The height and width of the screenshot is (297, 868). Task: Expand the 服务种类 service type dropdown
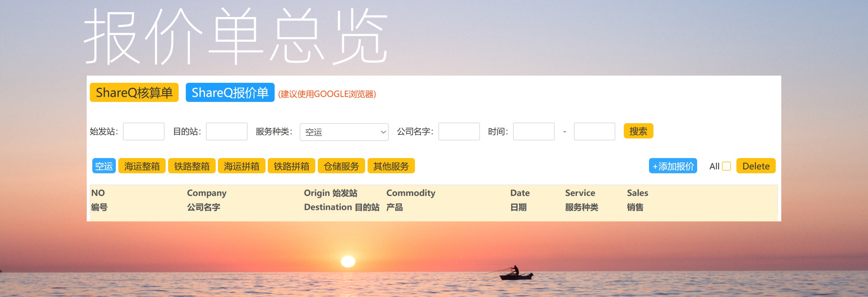click(344, 132)
